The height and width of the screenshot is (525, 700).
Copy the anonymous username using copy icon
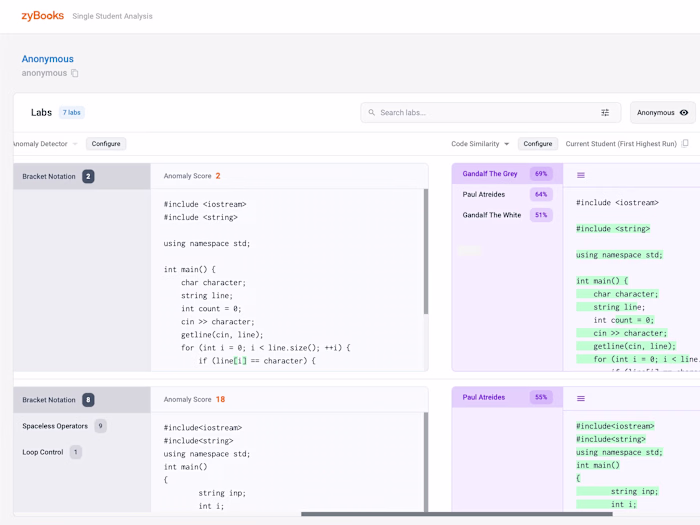coord(75,73)
